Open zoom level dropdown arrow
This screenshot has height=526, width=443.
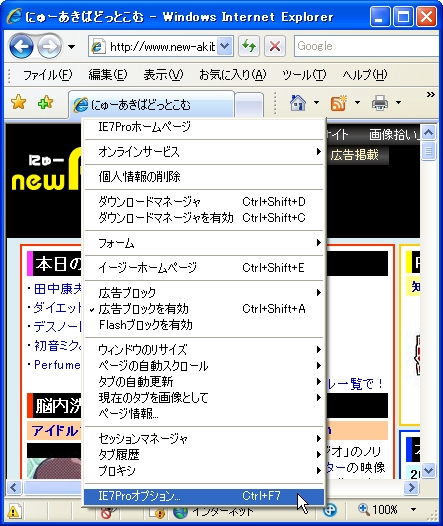click(413, 510)
